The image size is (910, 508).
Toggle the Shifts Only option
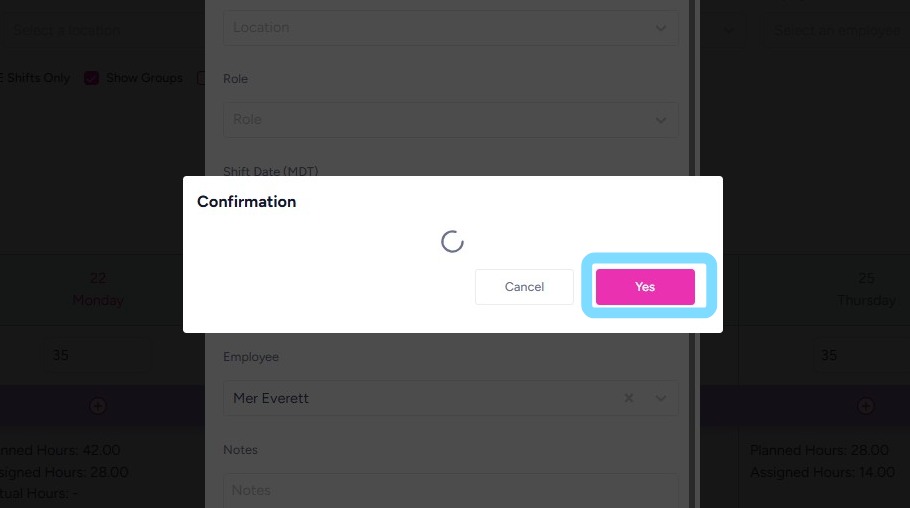(x=35, y=78)
